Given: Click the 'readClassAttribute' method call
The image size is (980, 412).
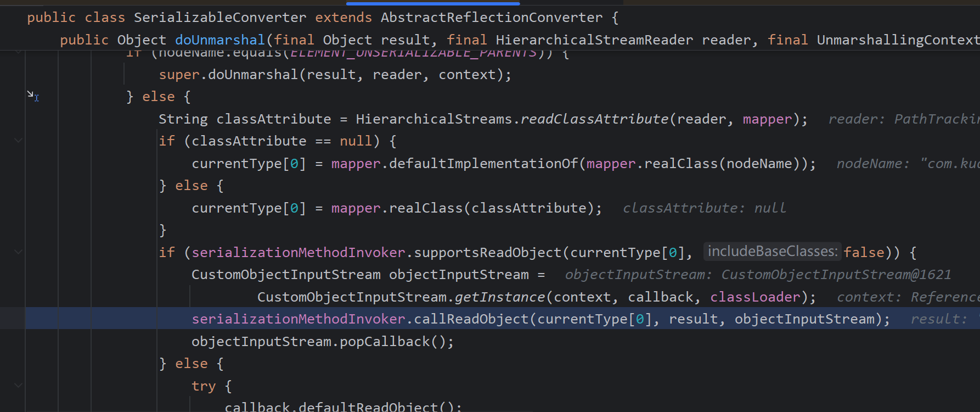Looking at the screenshot, I should 594,119.
